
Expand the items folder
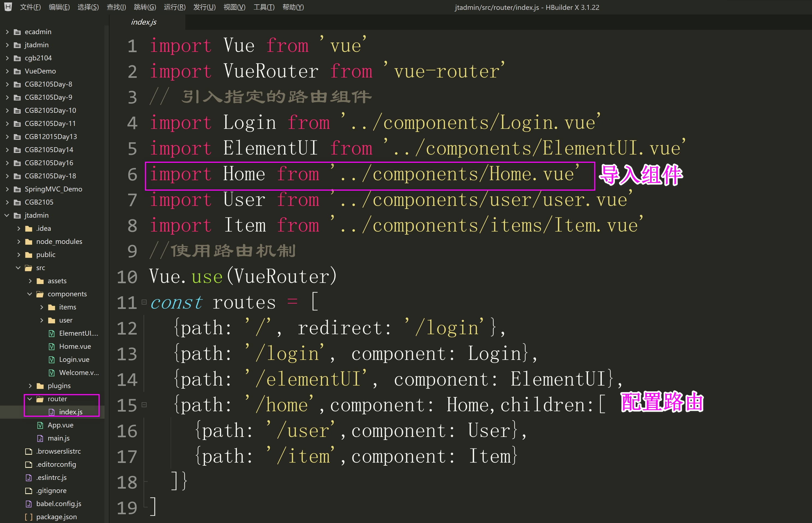click(41, 307)
